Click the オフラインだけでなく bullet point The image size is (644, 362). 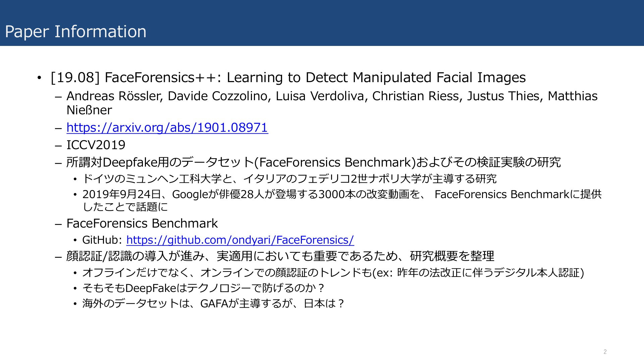click(x=333, y=273)
